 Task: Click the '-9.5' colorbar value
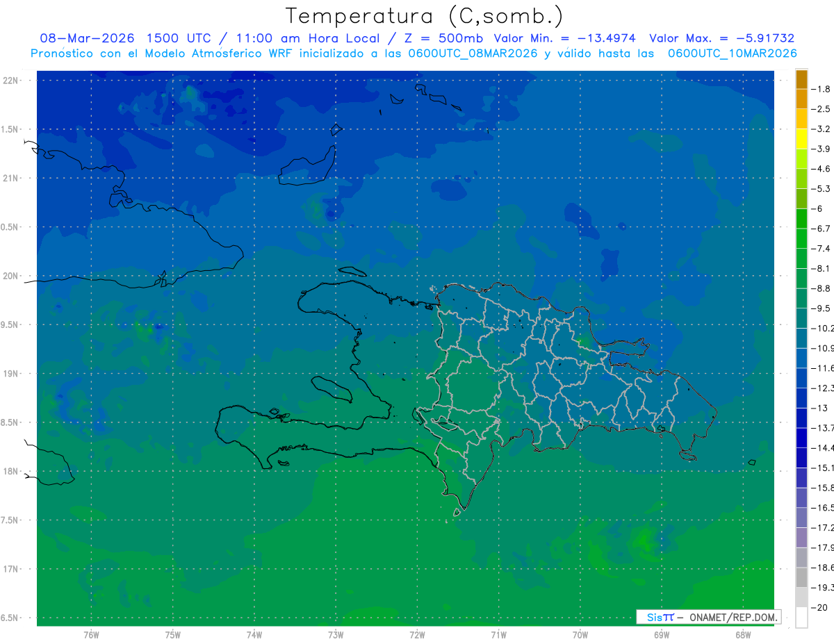click(x=821, y=308)
